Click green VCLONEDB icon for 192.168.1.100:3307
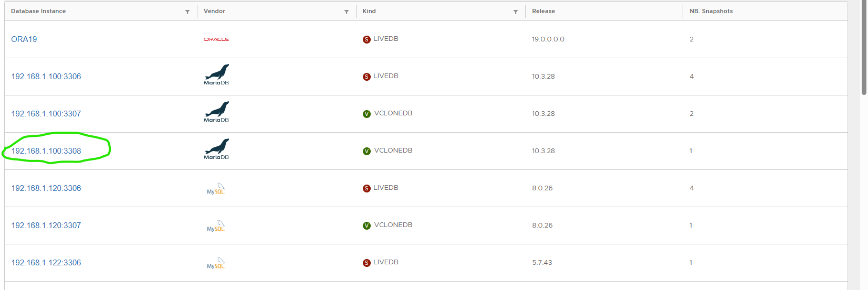The image size is (868, 290). point(367,114)
